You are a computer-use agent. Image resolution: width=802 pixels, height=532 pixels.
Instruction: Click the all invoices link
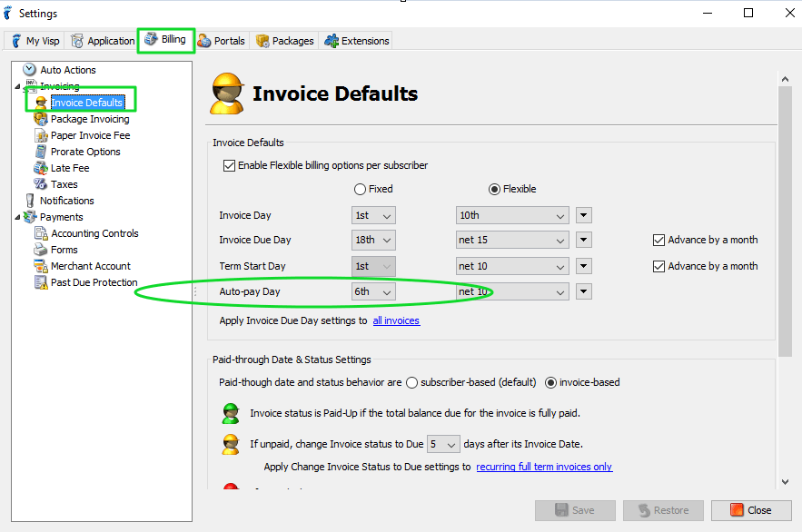[396, 321]
